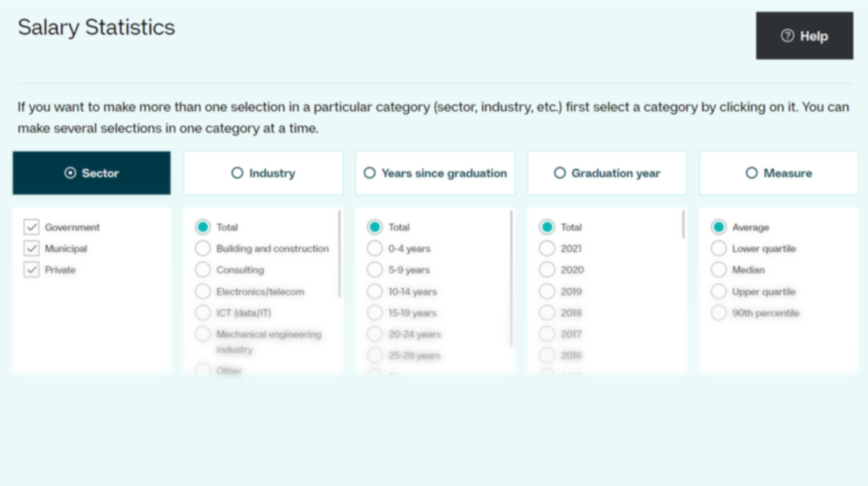Uncheck the Government checkbox
Screen dimensions: 868x486
click(32, 227)
